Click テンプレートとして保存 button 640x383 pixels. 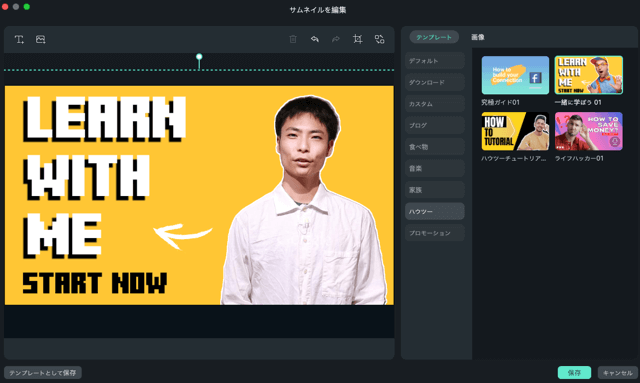[43, 372]
